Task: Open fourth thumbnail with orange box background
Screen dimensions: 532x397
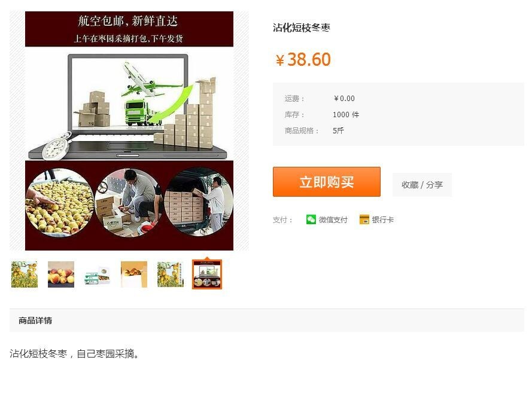Action: (134, 274)
